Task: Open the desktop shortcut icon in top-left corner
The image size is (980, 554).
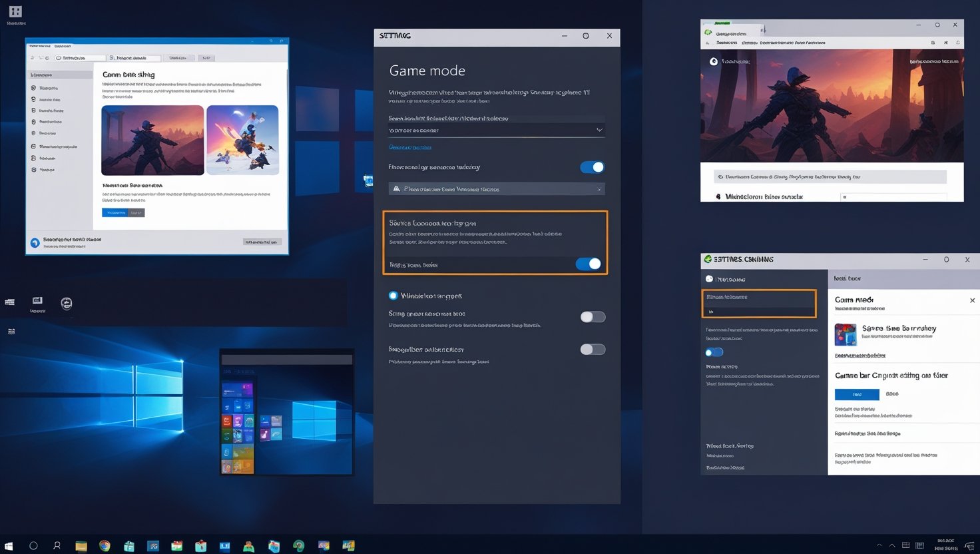Action: coord(15,12)
